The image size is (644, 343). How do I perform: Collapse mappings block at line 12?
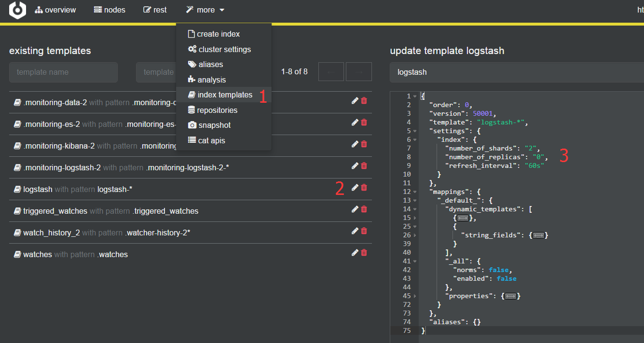coord(415,192)
